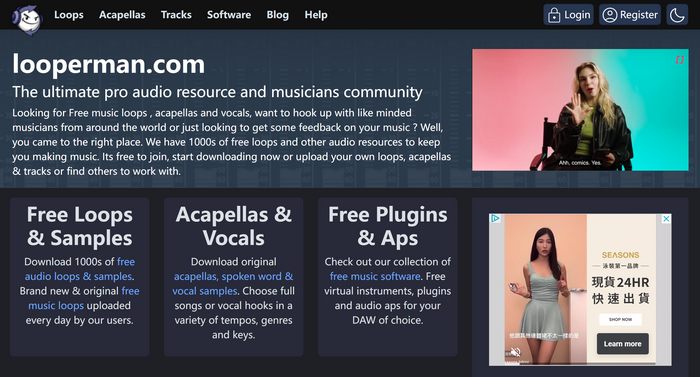Follow the free music software link
The image size is (700, 377).
[x=375, y=276]
